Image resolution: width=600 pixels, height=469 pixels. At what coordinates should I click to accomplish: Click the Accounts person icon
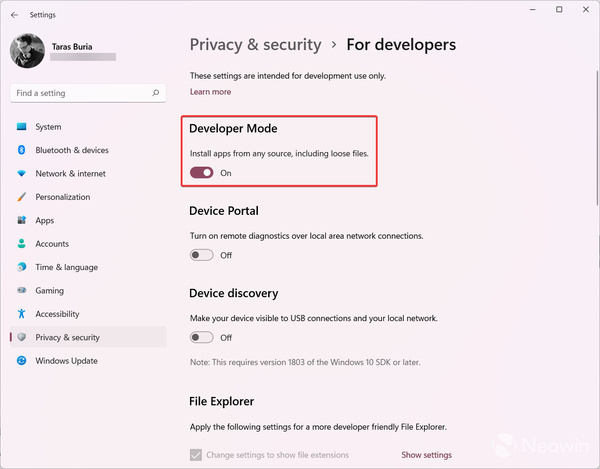tap(22, 244)
